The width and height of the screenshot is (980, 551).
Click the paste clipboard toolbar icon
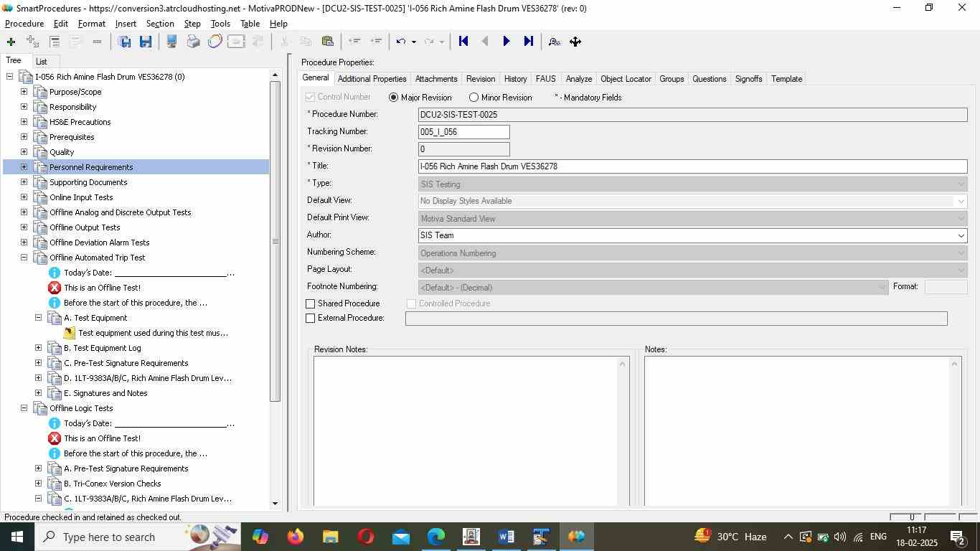coord(328,42)
